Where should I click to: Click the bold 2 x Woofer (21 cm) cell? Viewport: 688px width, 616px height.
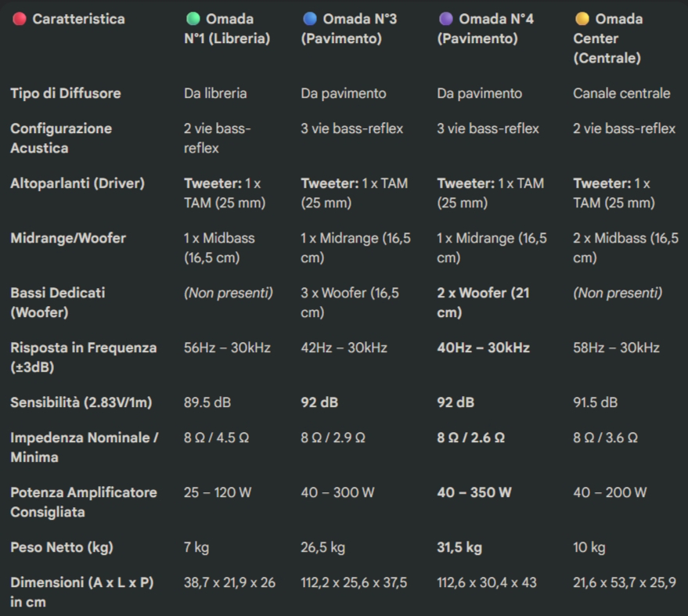click(x=483, y=302)
